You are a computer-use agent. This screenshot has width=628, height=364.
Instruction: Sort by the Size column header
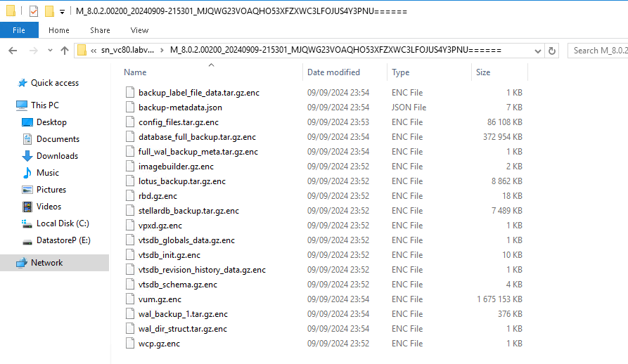pyautogui.click(x=483, y=72)
